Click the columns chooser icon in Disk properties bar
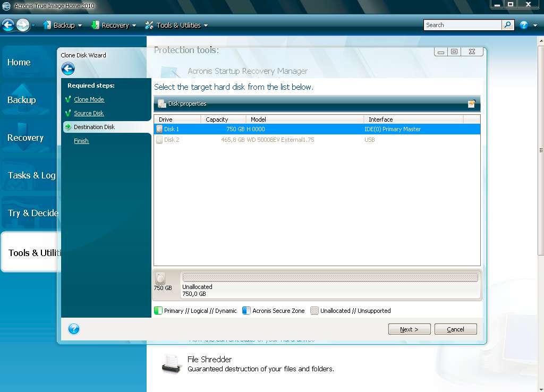The image size is (544, 392). click(472, 104)
